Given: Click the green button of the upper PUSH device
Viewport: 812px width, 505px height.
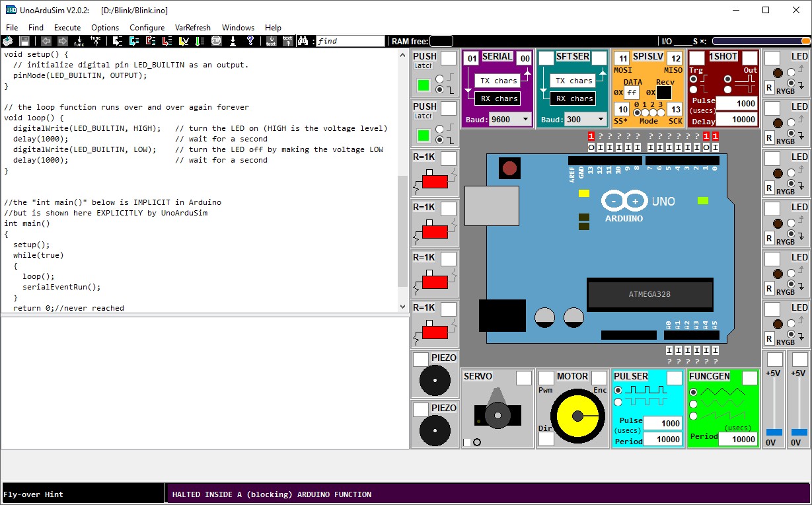Looking at the screenshot, I should coord(424,85).
